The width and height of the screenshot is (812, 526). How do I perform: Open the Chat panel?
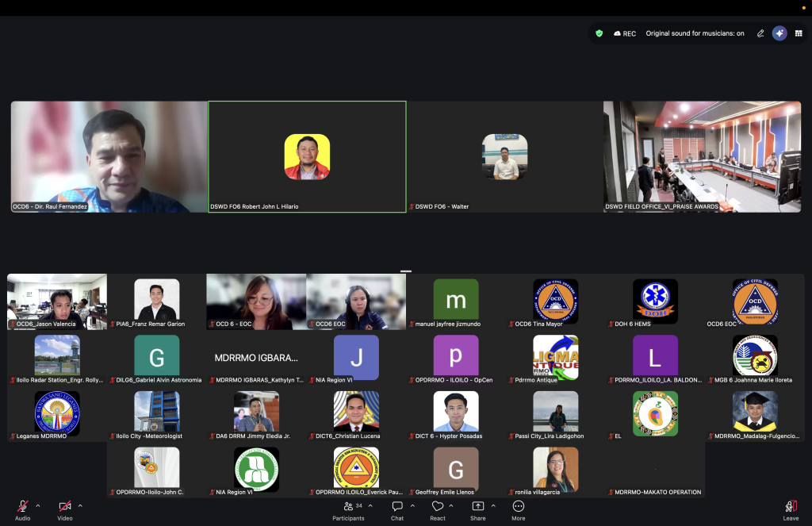point(397,510)
